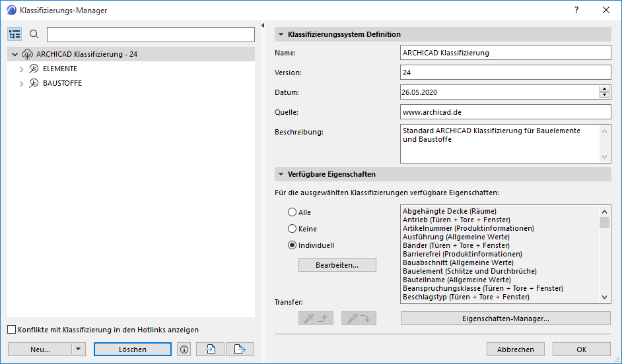Click the properties list scrollbar thumb
The height and width of the screenshot is (364, 622).
[604, 223]
